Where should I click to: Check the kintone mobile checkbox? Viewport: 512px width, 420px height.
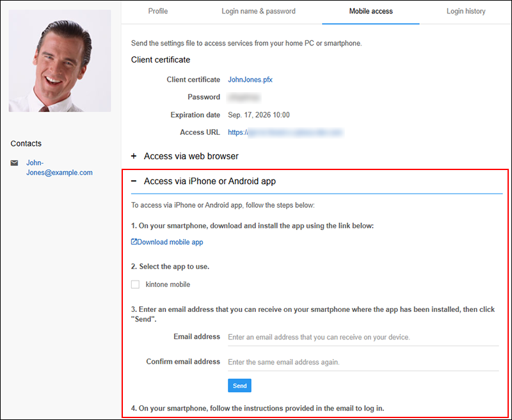click(135, 284)
